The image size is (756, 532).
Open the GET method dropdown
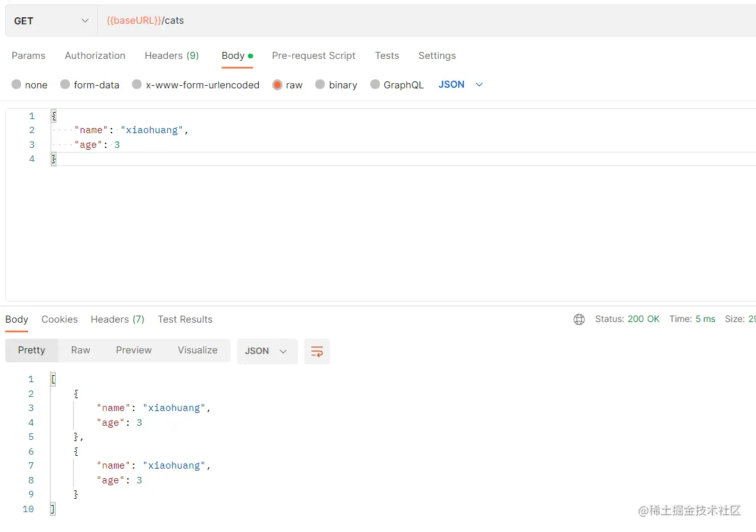click(51, 21)
